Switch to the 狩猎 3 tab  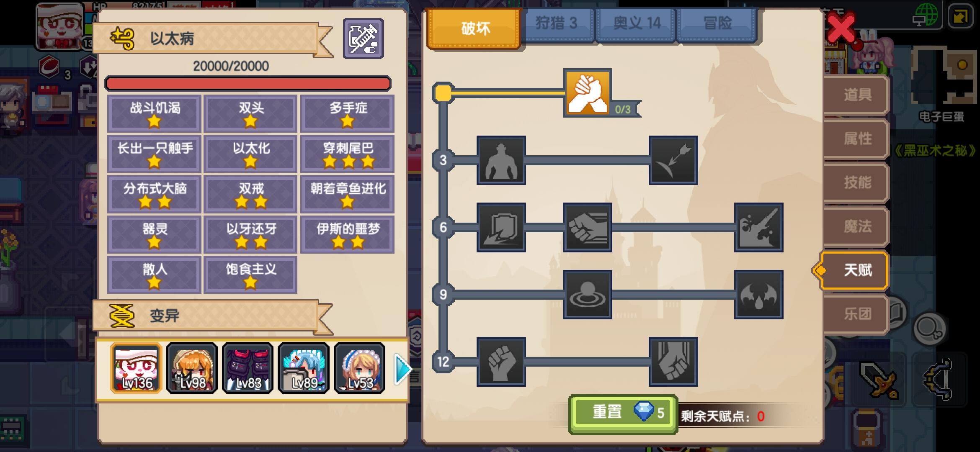(x=557, y=24)
